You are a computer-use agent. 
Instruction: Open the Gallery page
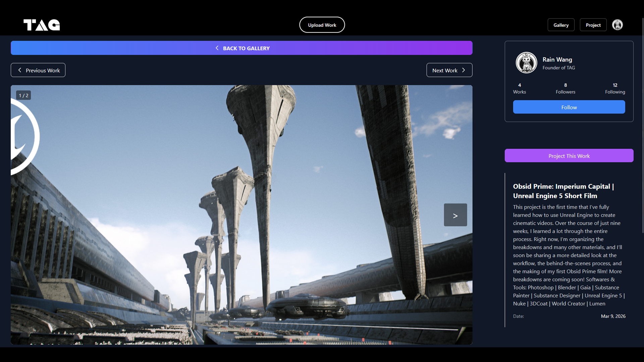coord(561,25)
